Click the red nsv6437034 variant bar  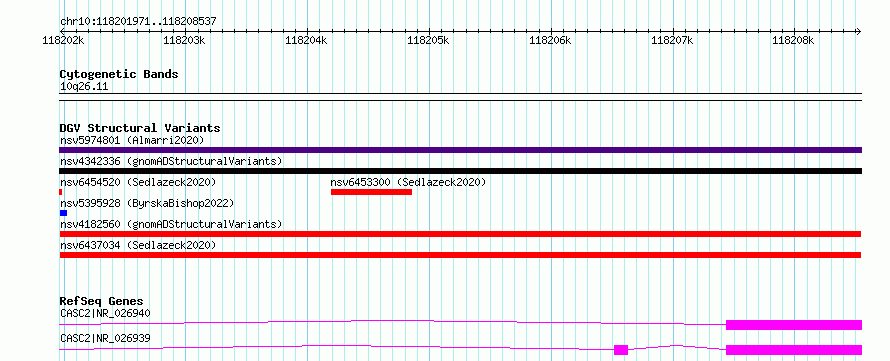460,255
